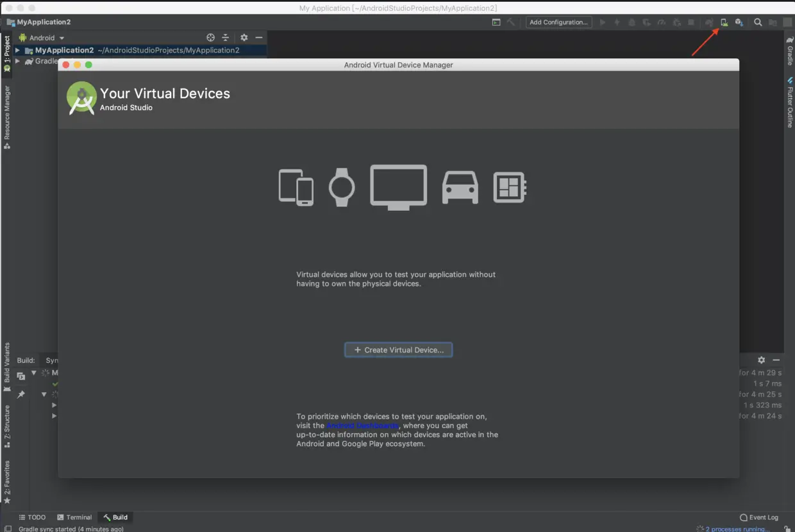This screenshot has width=795, height=532.
Task: Open Search Everywhere magnifier icon
Action: click(x=758, y=22)
